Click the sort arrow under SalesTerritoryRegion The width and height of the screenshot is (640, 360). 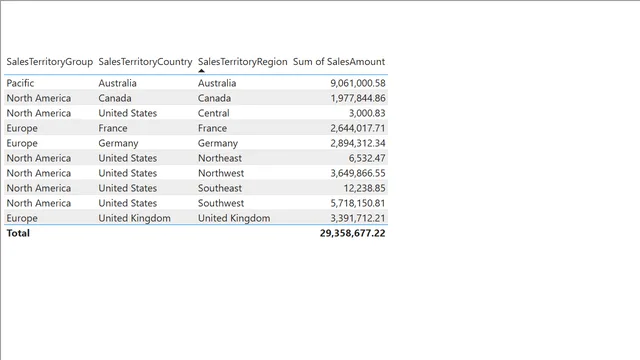[x=201, y=71]
